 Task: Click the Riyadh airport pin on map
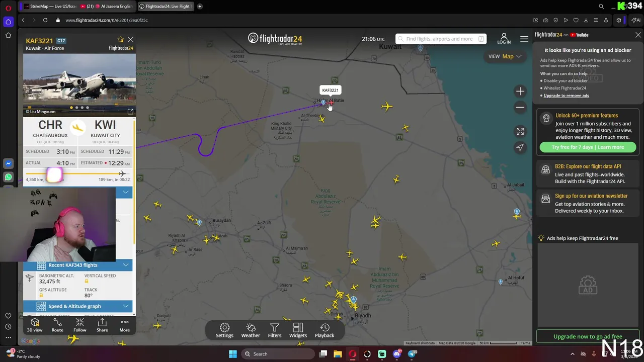click(x=354, y=300)
